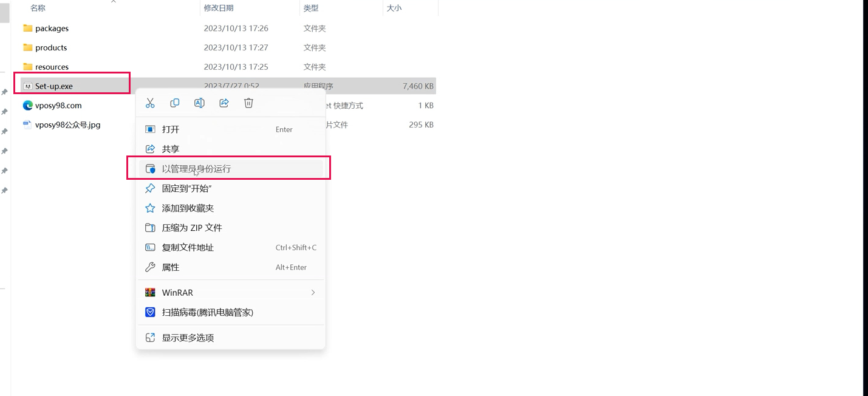Expand the WinRAR submenu arrow
This screenshot has width=868, height=396.
pyautogui.click(x=313, y=293)
